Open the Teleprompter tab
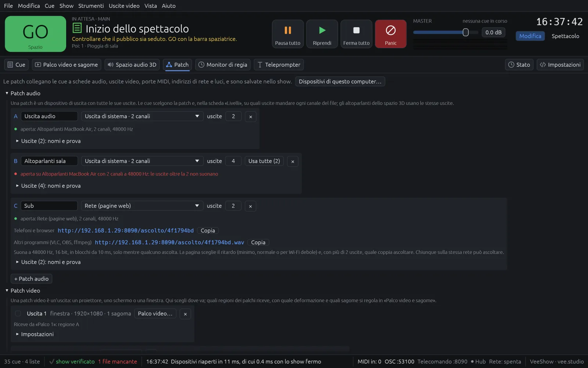Screen dimensions: 588x368 tap(279, 65)
